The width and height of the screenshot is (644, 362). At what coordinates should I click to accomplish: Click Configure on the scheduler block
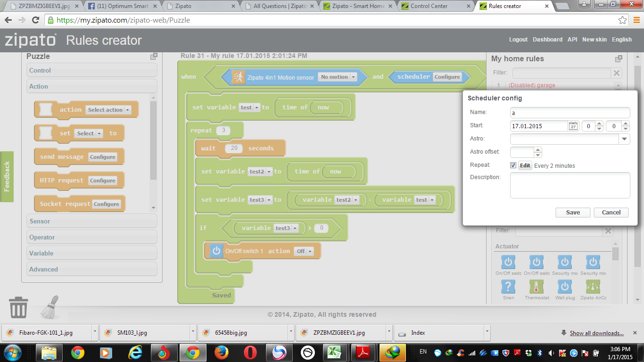[x=447, y=77]
